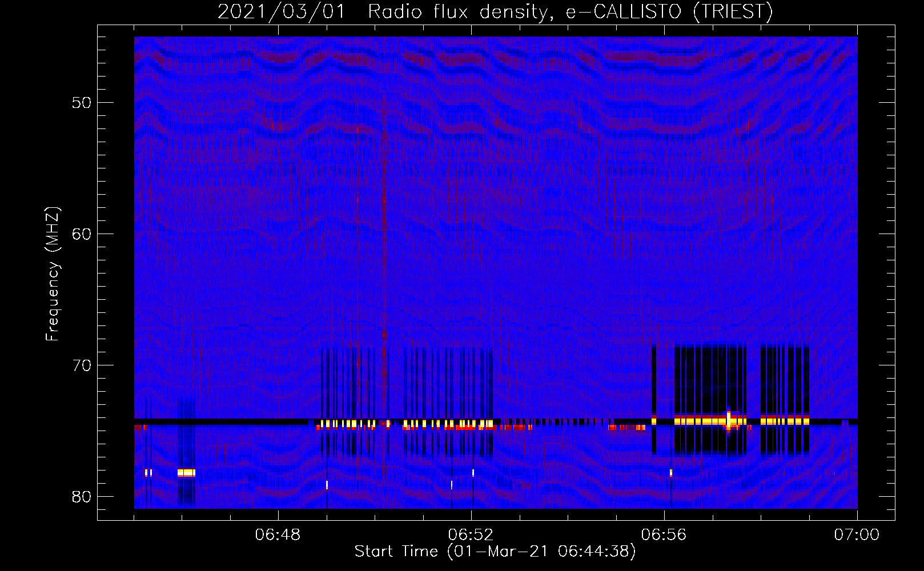Screen dimensions: 924x571
Task: Click the 70 frequency tick label
Action: click(x=82, y=365)
